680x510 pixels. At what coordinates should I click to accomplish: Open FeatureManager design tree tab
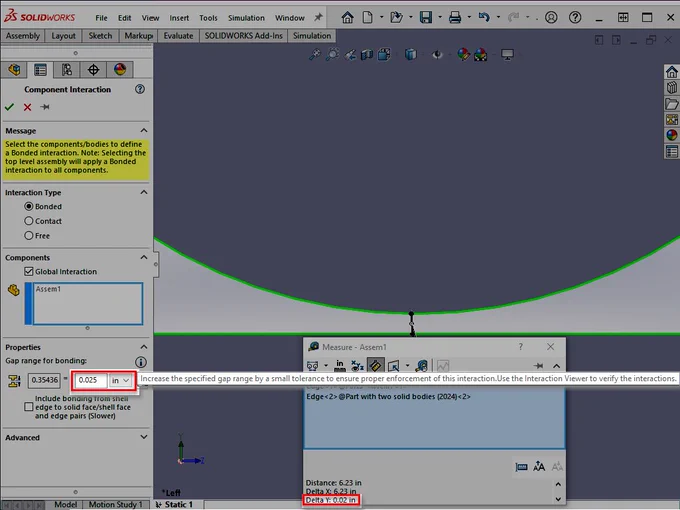[x=14, y=69]
